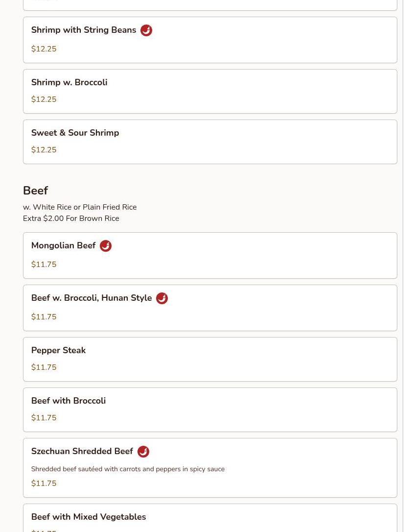
Task: Click $12.25 price under Sweet & Sour Shrimp
Action: [x=44, y=150]
